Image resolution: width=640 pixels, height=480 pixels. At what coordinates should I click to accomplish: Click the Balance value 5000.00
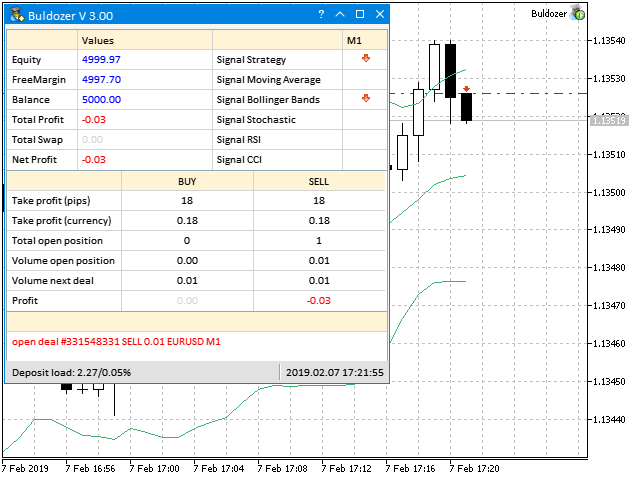point(101,100)
